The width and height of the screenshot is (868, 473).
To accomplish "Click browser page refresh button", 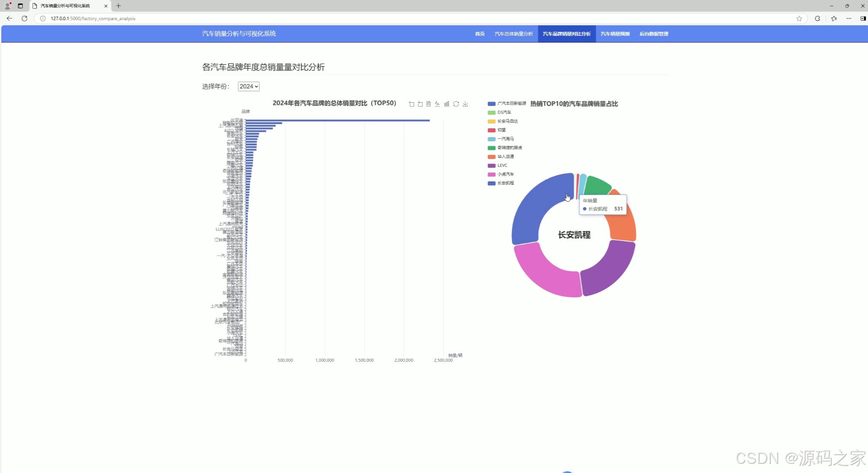I will (25, 18).
